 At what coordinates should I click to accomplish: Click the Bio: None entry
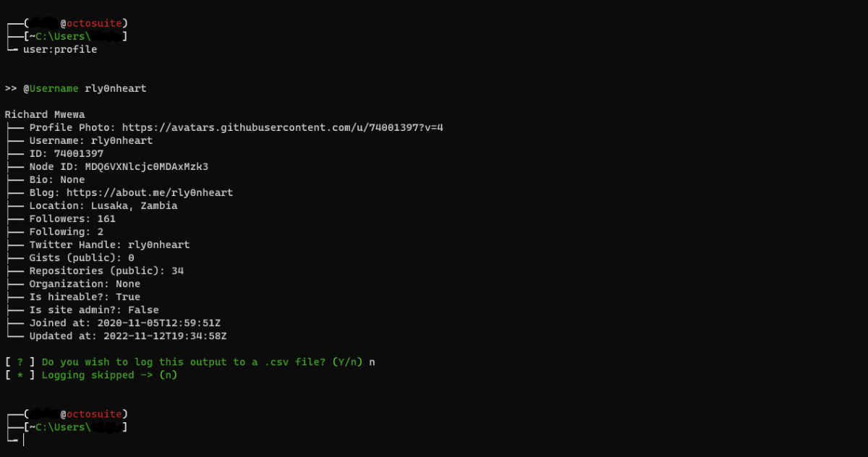tap(57, 179)
